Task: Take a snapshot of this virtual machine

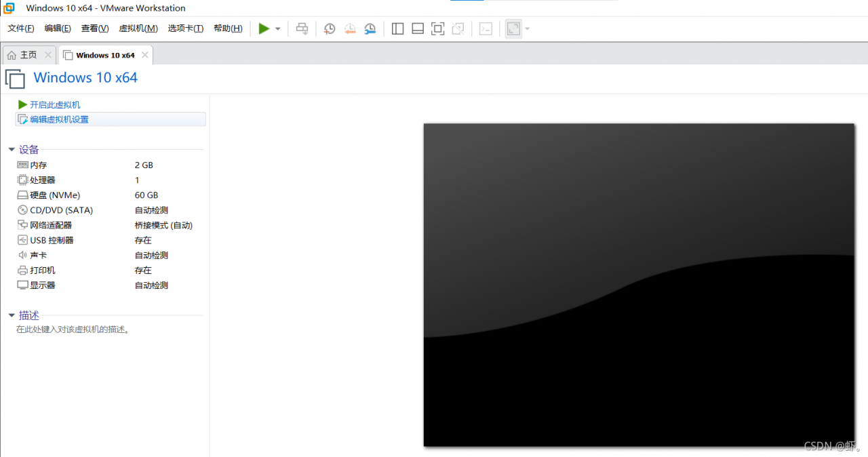Action: pos(330,28)
